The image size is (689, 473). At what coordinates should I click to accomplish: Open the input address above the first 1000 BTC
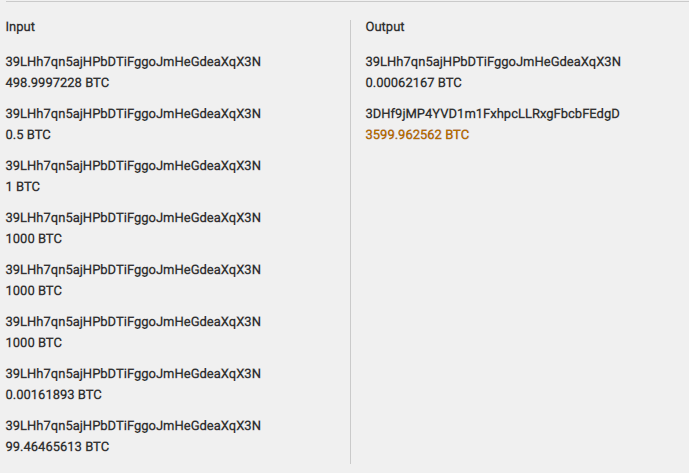133,218
